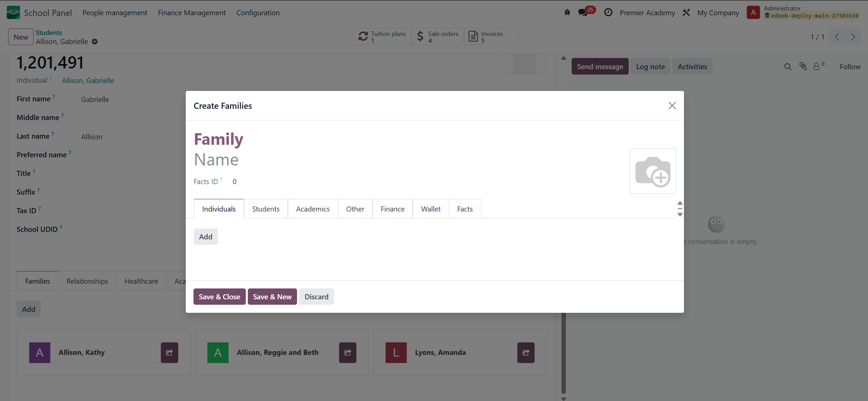Open the debug bug icon menu

(567, 13)
